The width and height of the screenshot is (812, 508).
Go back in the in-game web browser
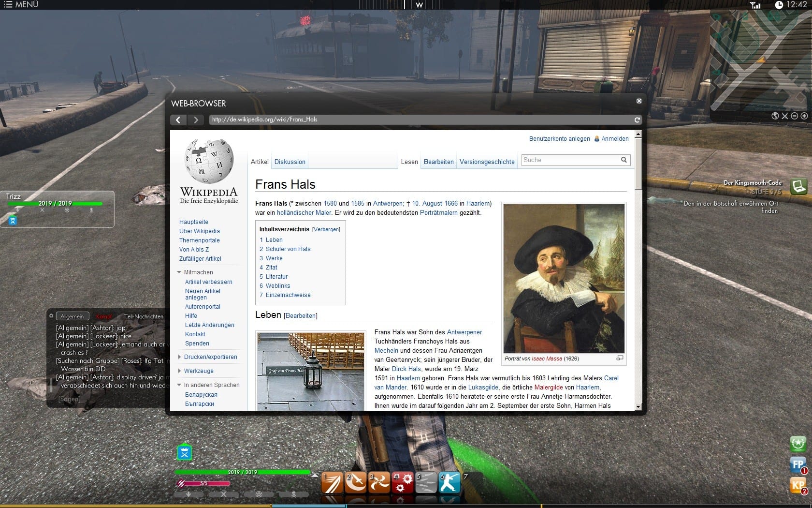(x=178, y=120)
